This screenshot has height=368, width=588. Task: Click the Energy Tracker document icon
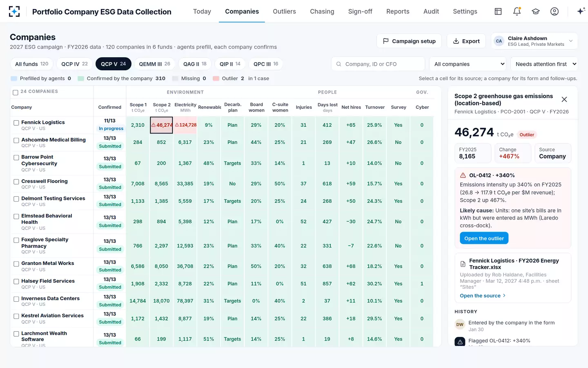(463, 264)
